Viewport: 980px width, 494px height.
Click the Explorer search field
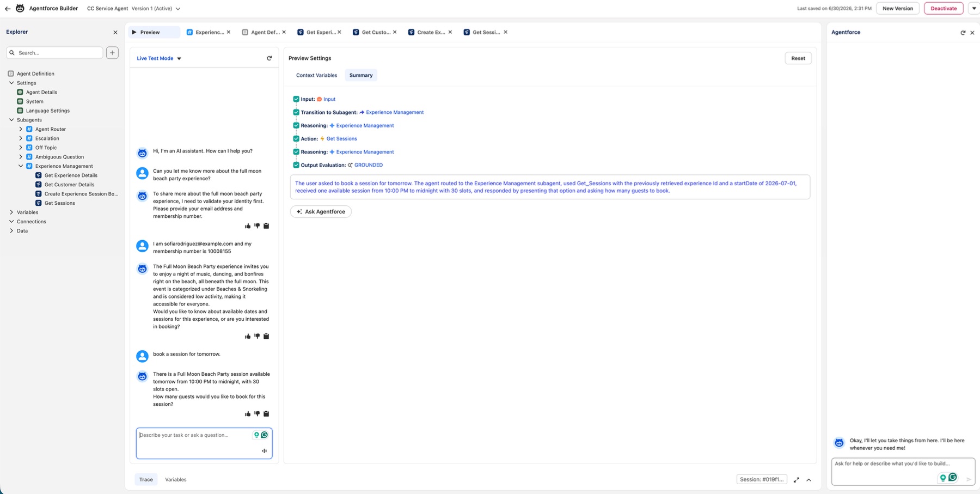point(54,53)
